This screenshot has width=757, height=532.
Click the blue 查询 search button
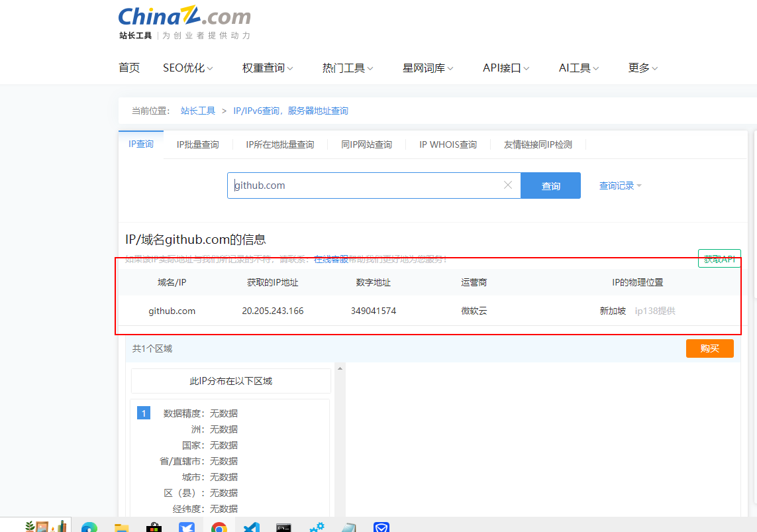pyautogui.click(x=550, y=186)
